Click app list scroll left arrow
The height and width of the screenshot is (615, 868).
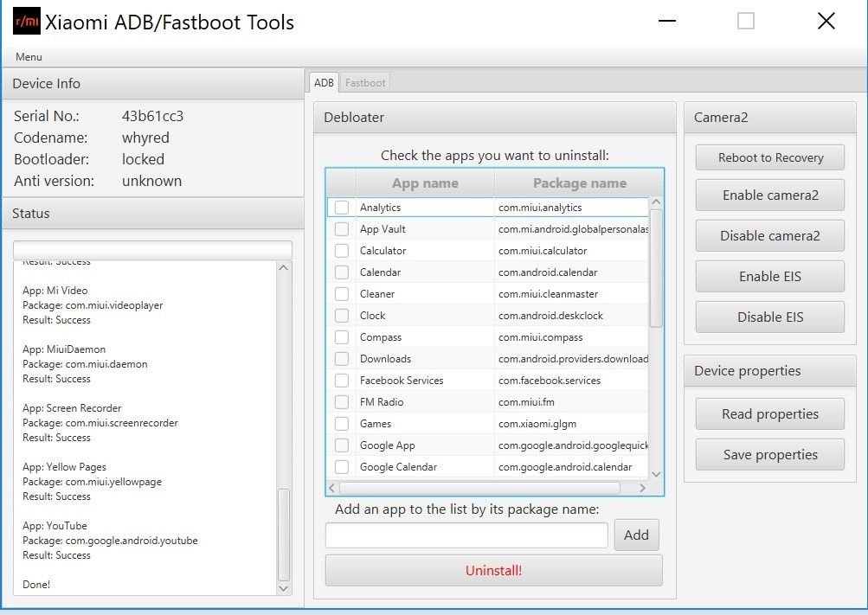click(x=331, y=488)
